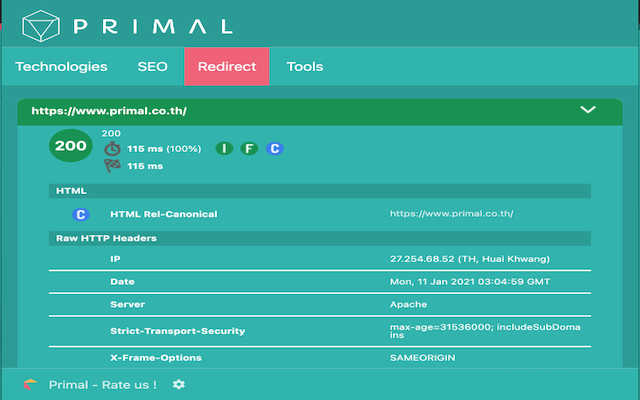The image size is (640, 400).
Task: Click the Strict-Transport-Security label
Action: (x=178, y=331)
